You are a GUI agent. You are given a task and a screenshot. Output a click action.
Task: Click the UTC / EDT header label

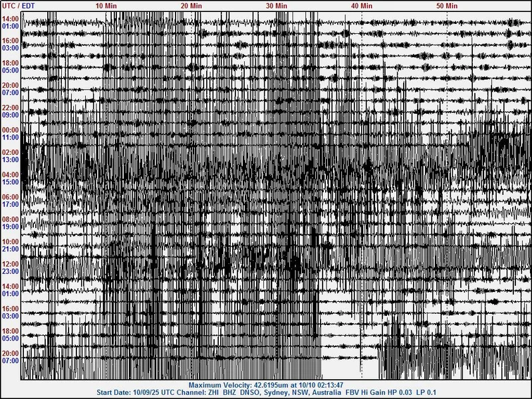[18, 5]
